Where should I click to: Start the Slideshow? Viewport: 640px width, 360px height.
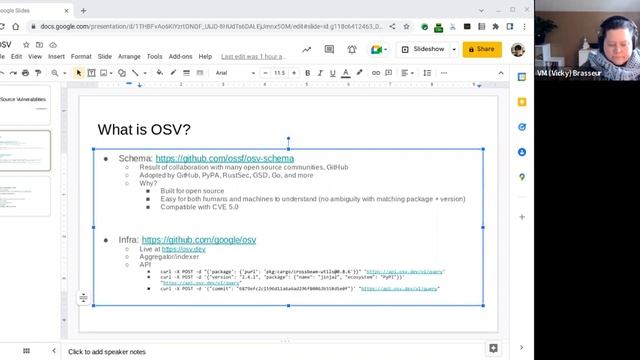point(424,49)
